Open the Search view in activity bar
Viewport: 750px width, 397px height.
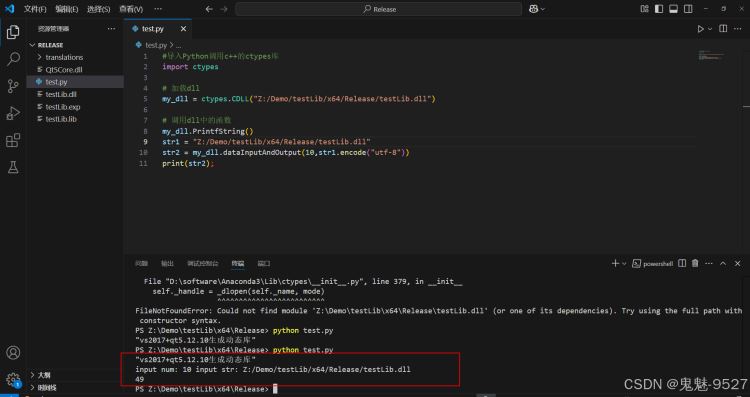(13, 59)
